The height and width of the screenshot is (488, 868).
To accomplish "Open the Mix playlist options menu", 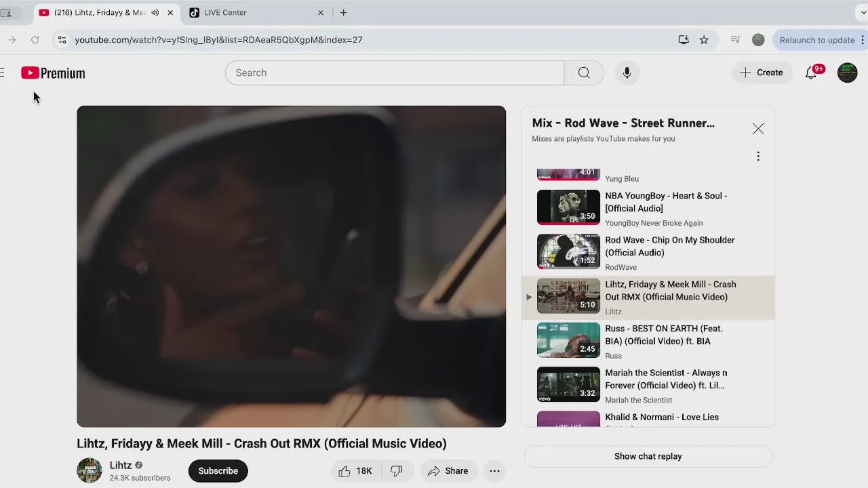I will [x=758, y=157].
